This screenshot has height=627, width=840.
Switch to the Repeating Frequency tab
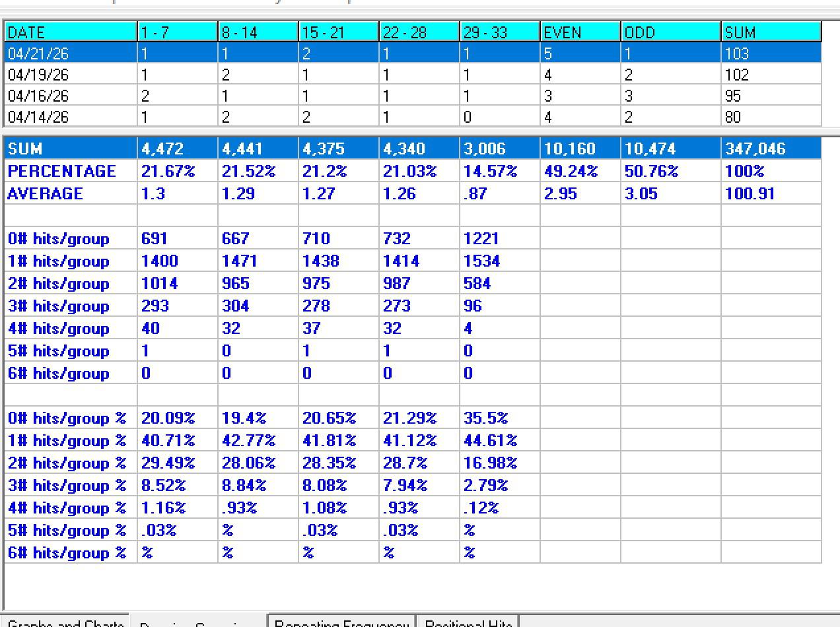341,622
